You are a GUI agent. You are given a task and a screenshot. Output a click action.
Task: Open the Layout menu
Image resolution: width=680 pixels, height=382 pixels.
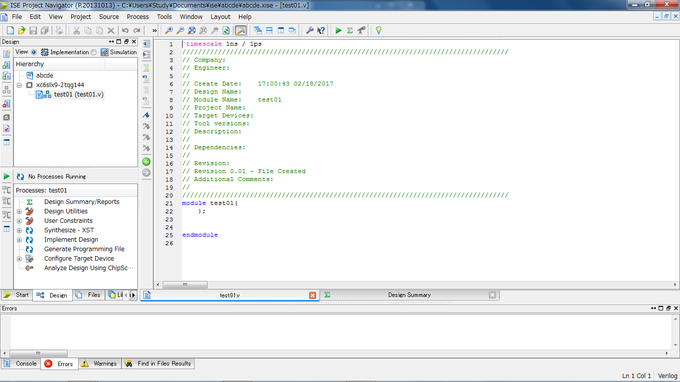[220, 16]
